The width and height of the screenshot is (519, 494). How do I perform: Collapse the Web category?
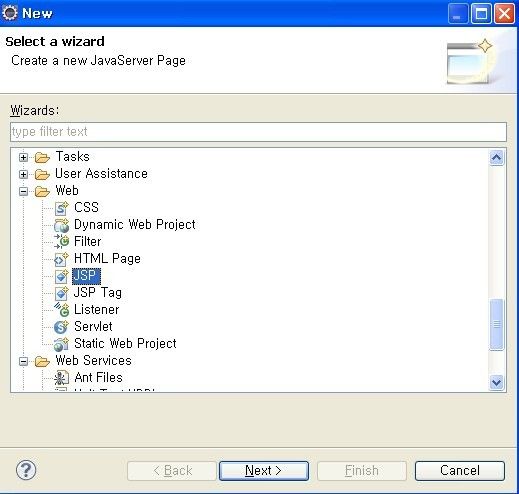[23, 191]
